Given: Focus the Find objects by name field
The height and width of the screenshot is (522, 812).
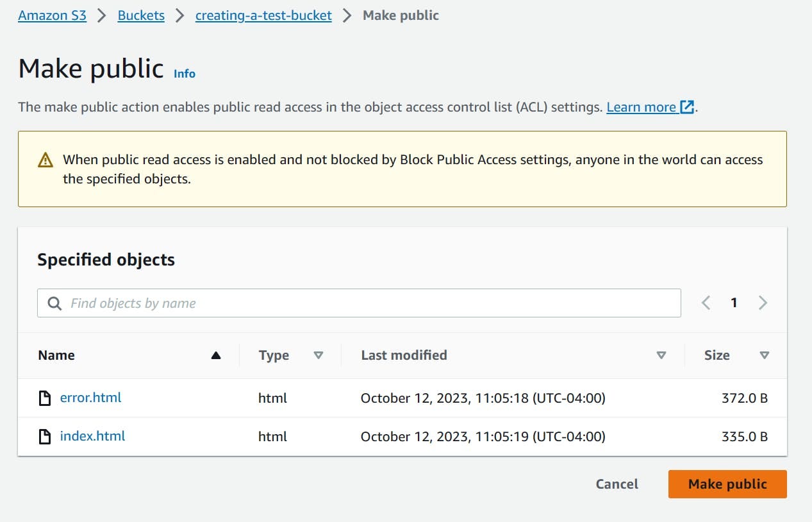Looking at the screenshot, I should click(372, 303).
